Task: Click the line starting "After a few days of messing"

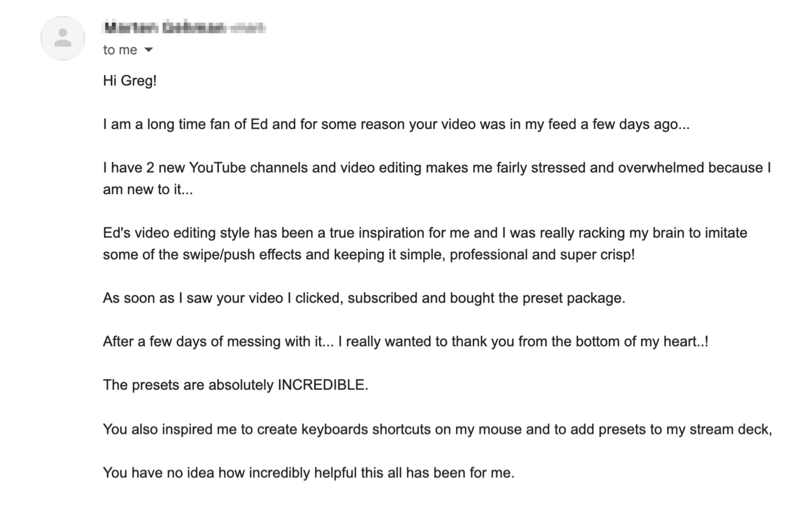Action: pyautogui.click(x=405, y=342)
